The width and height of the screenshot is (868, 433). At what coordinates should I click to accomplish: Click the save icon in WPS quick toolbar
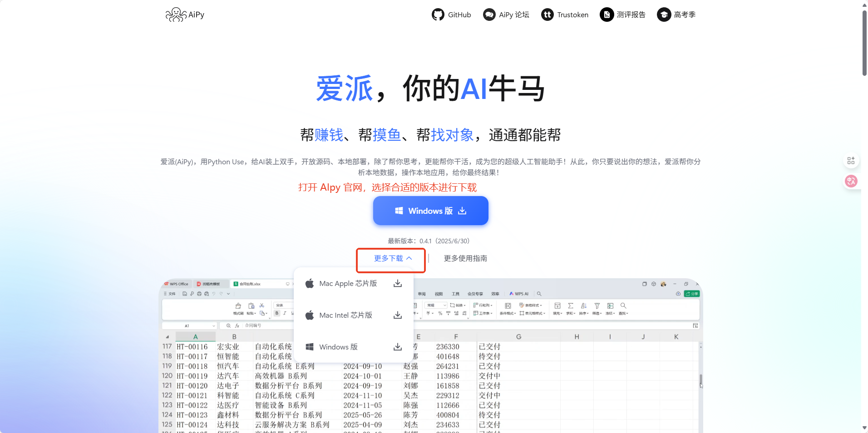pos(185,294)
